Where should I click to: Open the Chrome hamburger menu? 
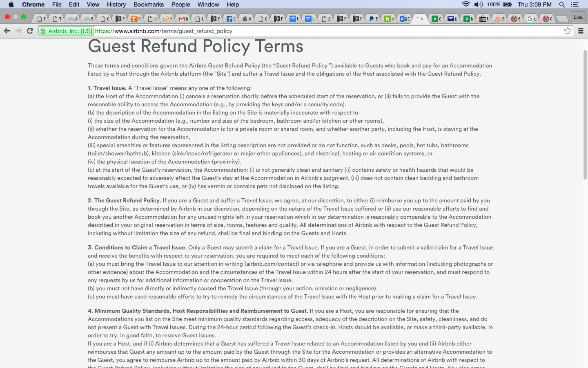tap(581, 31)
